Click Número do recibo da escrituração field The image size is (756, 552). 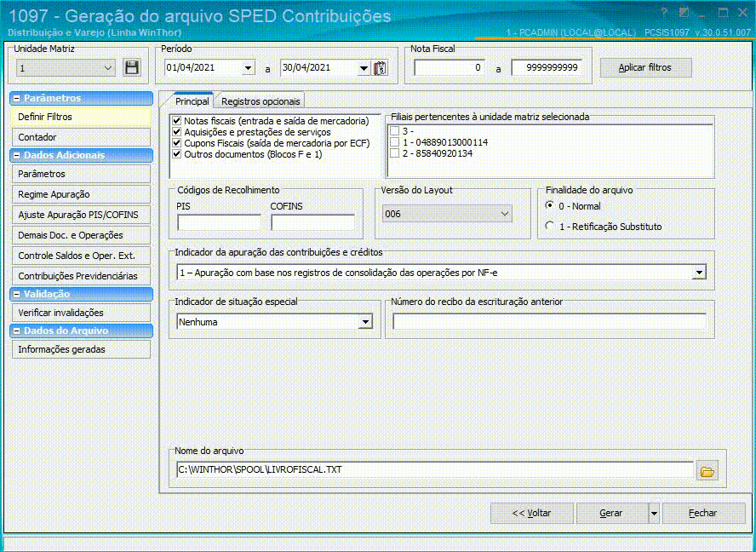(x=550, y=322)
